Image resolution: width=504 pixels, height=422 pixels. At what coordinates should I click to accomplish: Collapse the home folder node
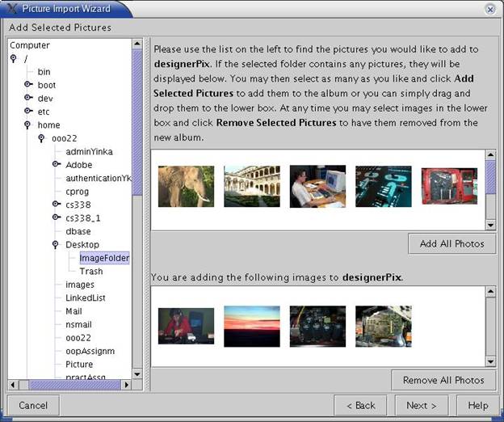pyautogui.click(x=27, y=125)
